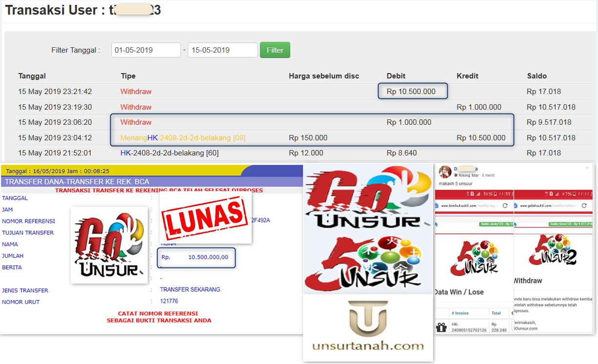Click the Withdraw entry at 23:21:42
The height and width of the screenshot is (364, 598).
[x=136, y=92]
